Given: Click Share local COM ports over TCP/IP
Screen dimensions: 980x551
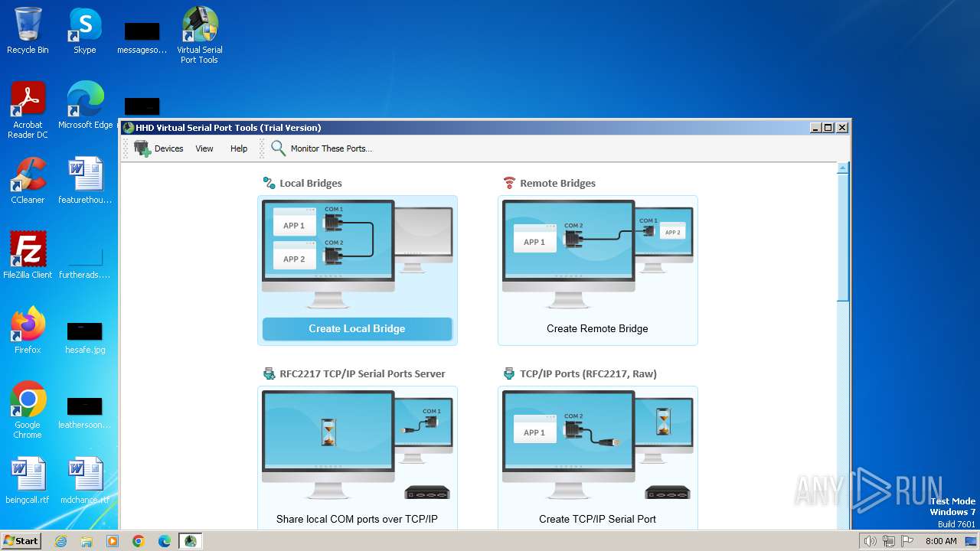Looking at the screenshot, I should (357, 519).
